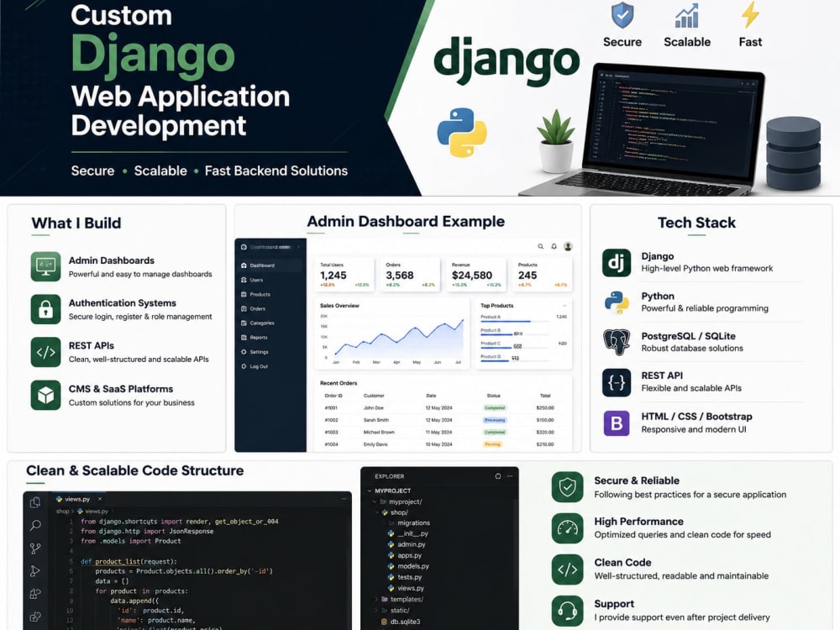Click the Revenue $24,580 card

click(x=476, y=275)
